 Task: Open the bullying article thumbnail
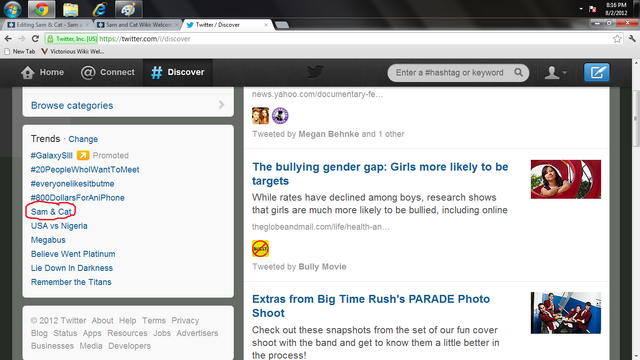(x=566, y=179)
